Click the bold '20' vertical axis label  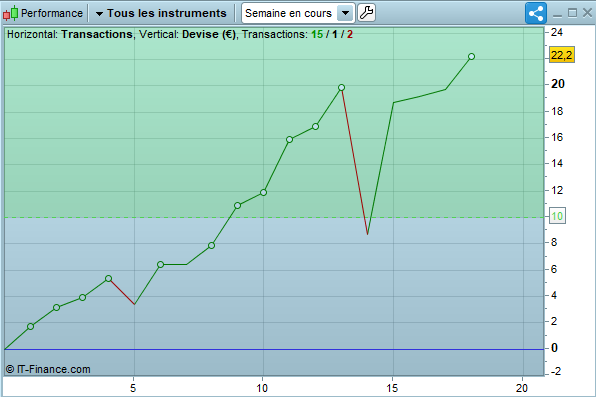558,84
